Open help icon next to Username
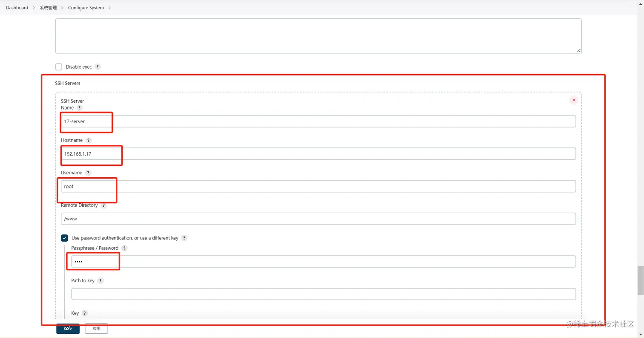Screen dimensions: 644x338 (x=88, y=173)
